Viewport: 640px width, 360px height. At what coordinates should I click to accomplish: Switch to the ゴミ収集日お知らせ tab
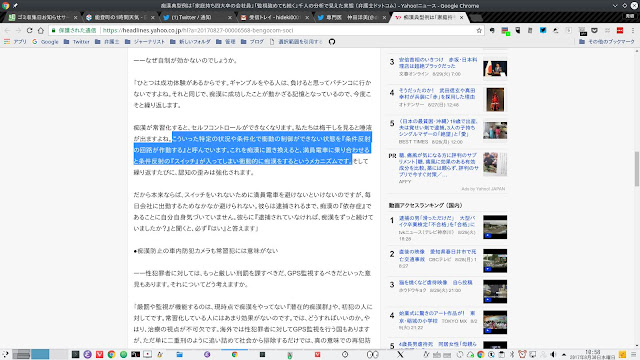pyautogui.click(x=43, y=18)
